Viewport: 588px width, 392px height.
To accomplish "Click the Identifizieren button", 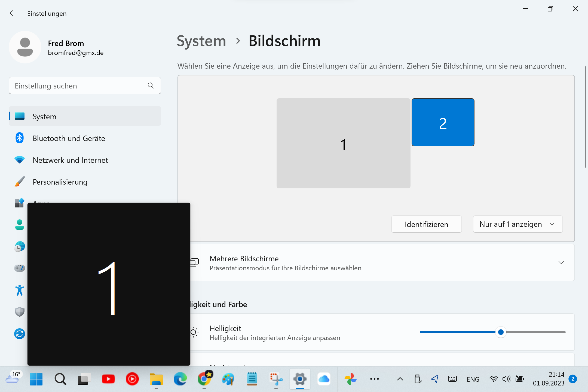I will [426, 224].
